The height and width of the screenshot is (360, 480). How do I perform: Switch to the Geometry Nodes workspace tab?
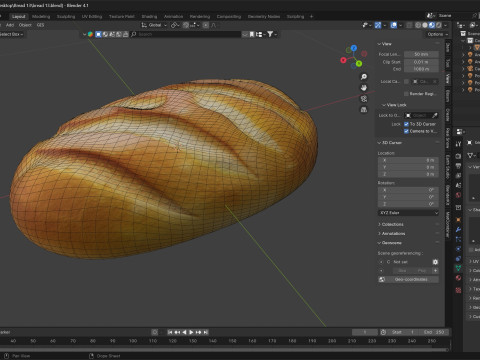click(264, 16)
